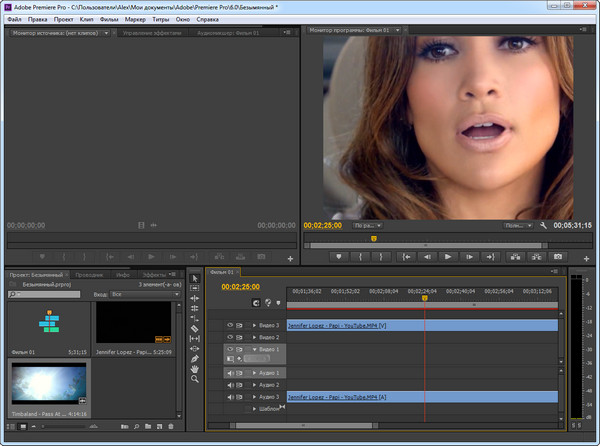This screenshot has height=446, width=600.
Task: Switch to the Эффекты tab
Action: tap(154, 273)
